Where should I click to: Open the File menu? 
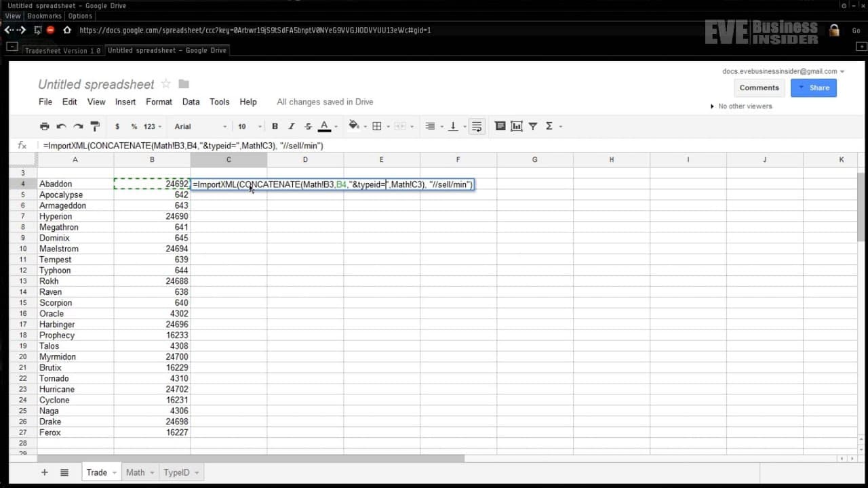(45, 102)
